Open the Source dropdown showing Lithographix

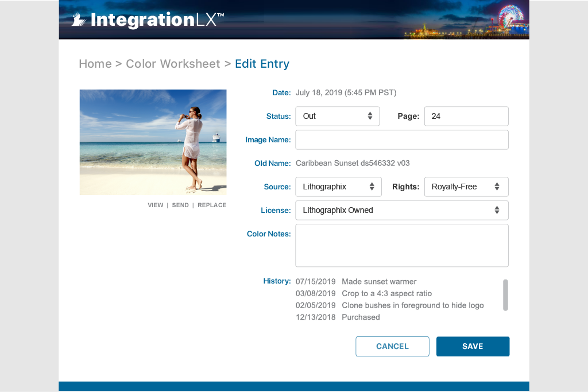(338, 187)
